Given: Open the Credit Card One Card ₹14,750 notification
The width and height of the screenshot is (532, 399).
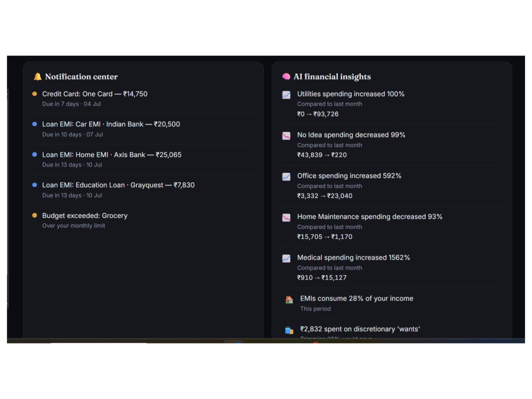Looking at the screenshot, I should tap(143, 99).
